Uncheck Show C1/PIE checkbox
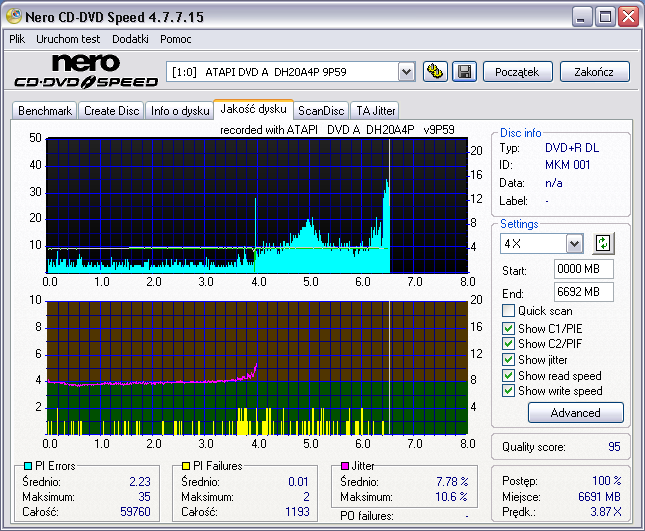645x531 pixels. [x=508, y=328]
